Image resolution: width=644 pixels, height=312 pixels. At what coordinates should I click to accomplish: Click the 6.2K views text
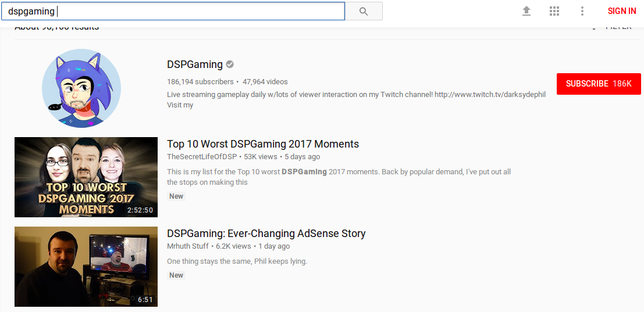(233, 246)
